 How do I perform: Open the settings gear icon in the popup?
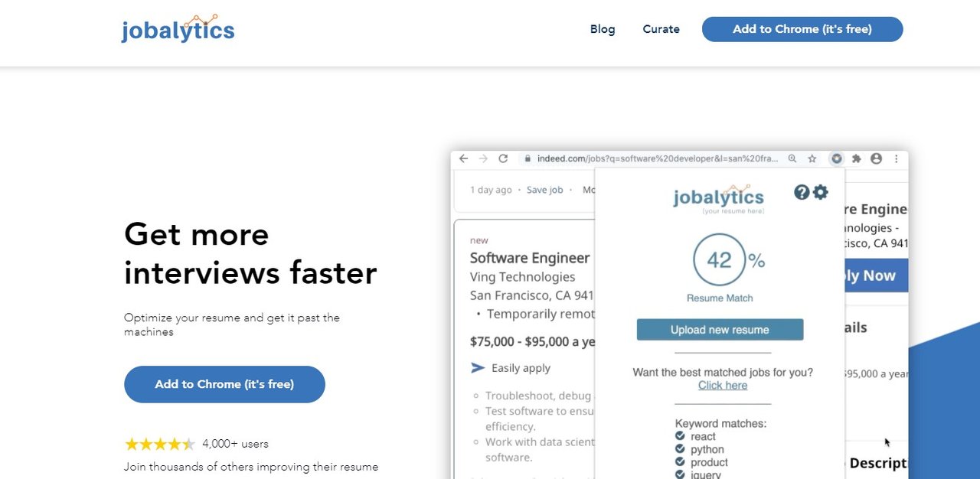(x=821, y=192)
